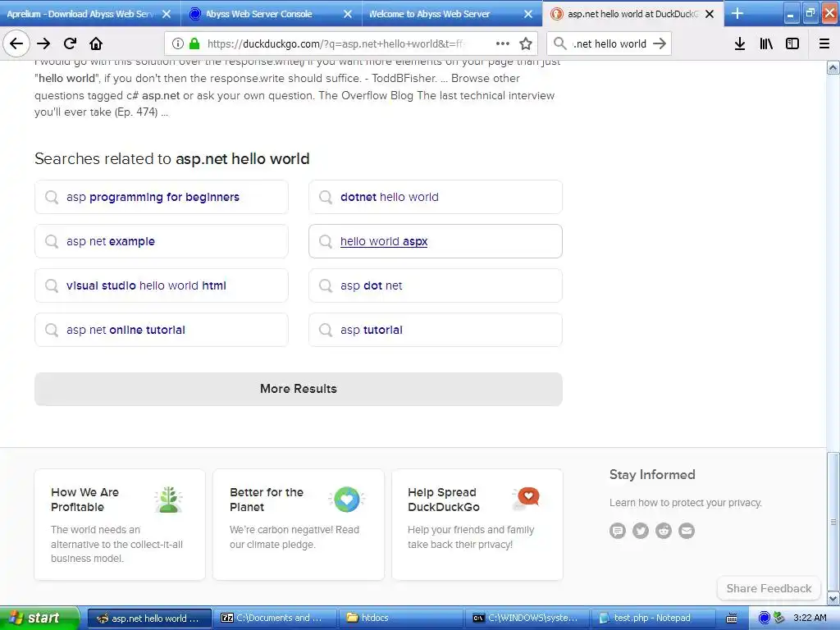The height and width of the screenshot is (630, 840).
Task: Search related: visual studio hello world html
Action: point(162,286)
